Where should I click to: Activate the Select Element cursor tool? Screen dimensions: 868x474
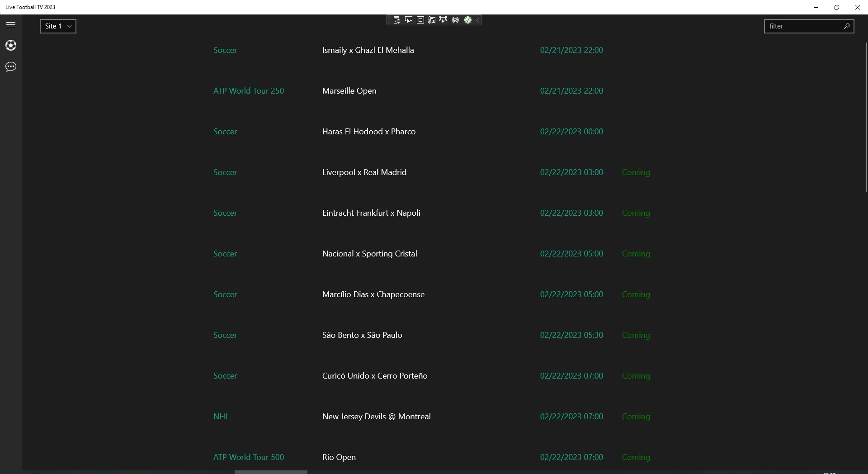click(409, 20)
